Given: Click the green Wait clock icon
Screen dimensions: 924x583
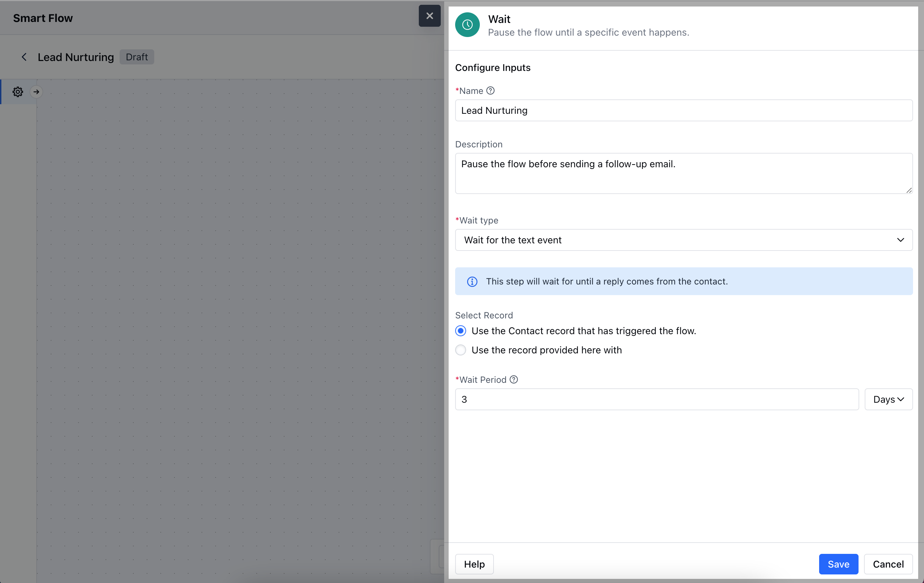Looking at the screenshot, I should click(467, 25).
